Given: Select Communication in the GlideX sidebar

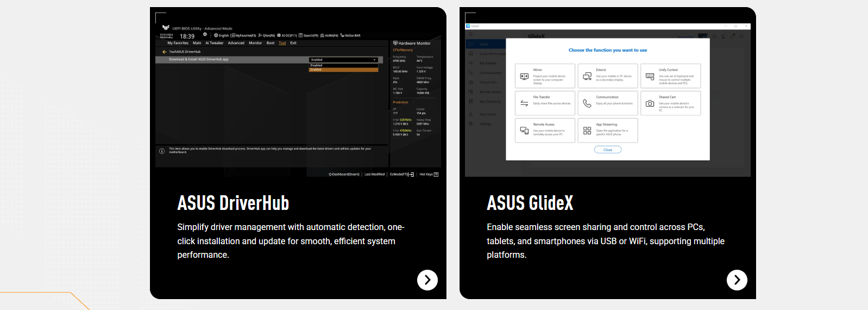Looking at the screenshot, I should [x=485, y=73].
